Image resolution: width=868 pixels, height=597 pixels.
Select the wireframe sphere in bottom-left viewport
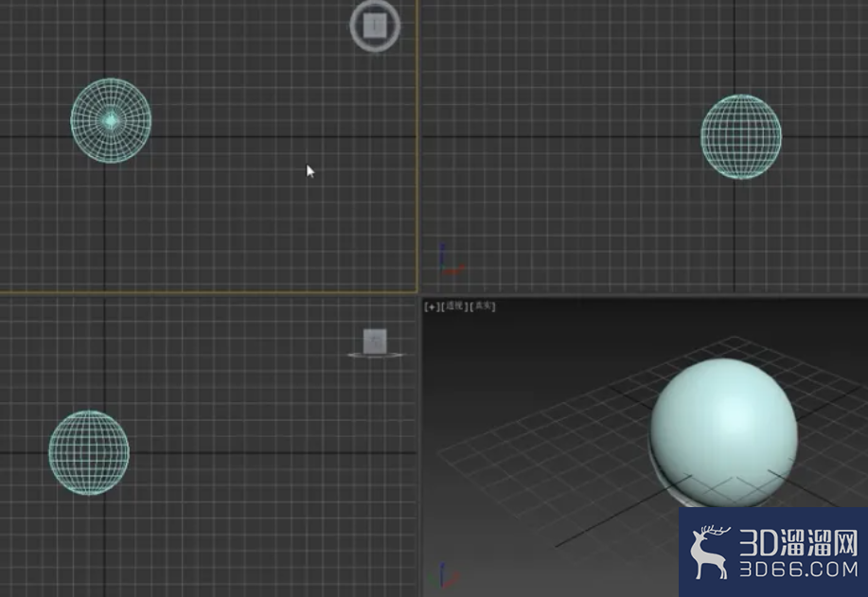pyautogui.click(x=89, y=452)
